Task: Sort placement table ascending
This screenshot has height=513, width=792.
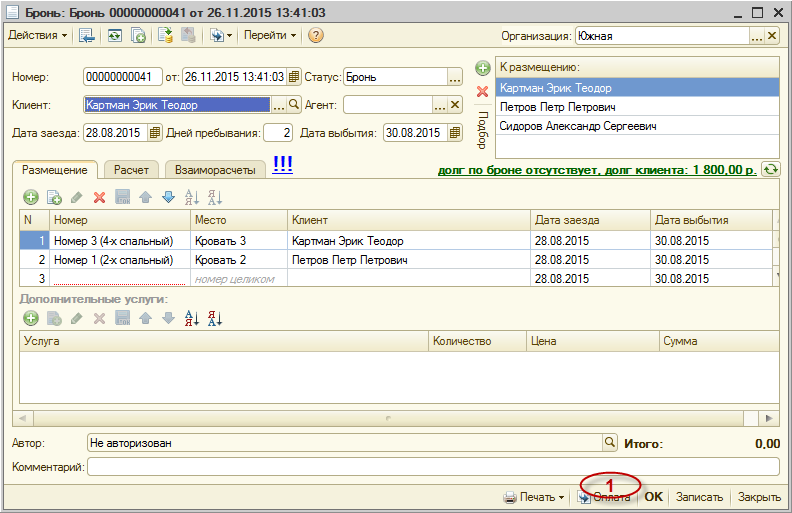Action: (191, 197)
